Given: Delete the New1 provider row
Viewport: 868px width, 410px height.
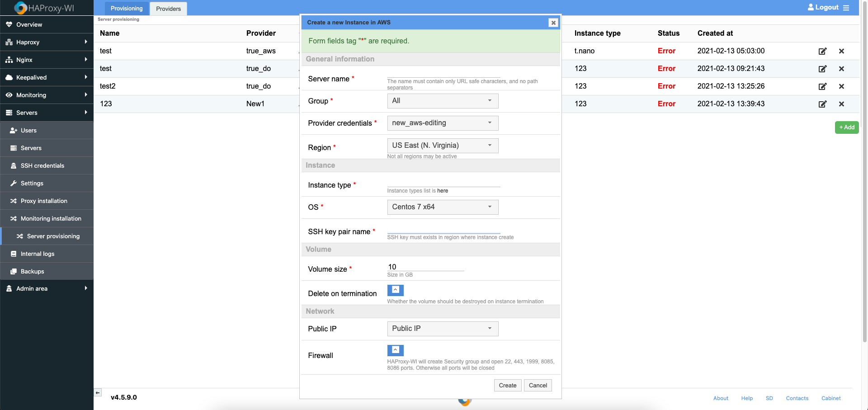Looking at the screenshot, I should [x=841, y=104].
